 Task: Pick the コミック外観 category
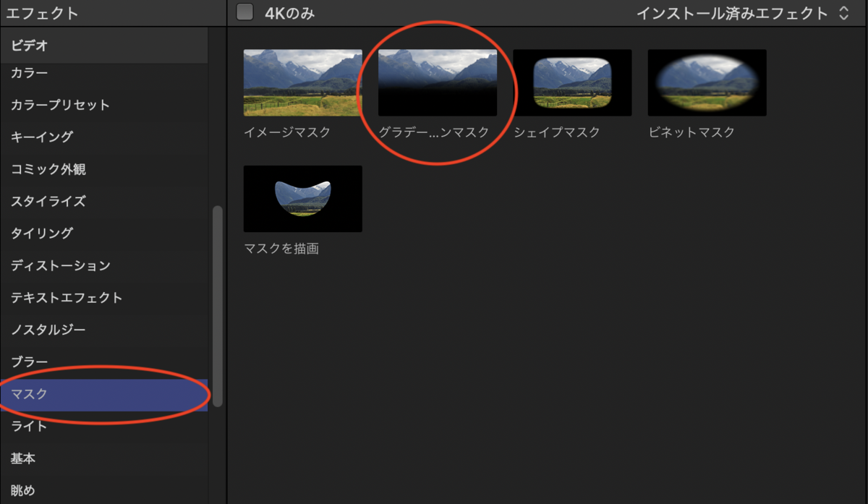coord(104,169)
